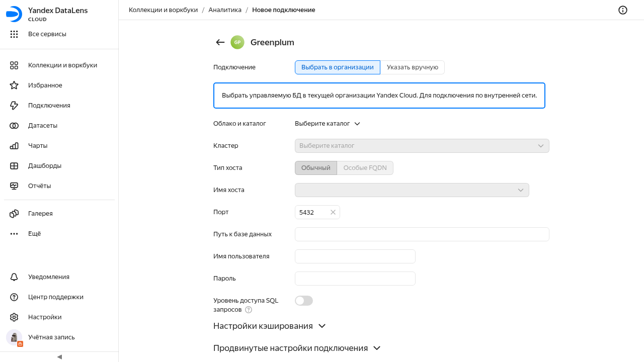
Task: Open the 'Выберите каталог' cloud and folder dropdown
Action: tap(328, 124)
